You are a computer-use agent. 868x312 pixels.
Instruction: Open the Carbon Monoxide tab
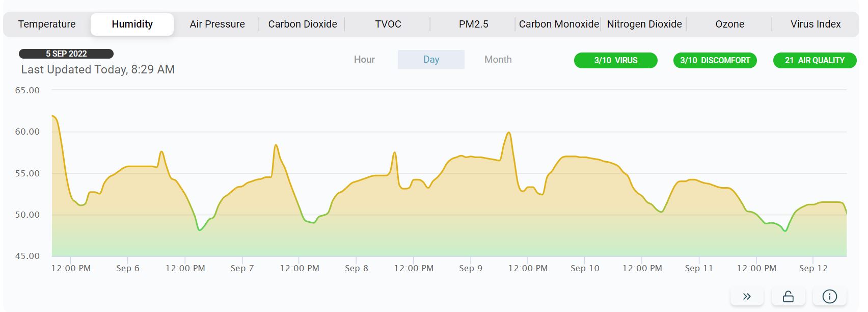559,24
